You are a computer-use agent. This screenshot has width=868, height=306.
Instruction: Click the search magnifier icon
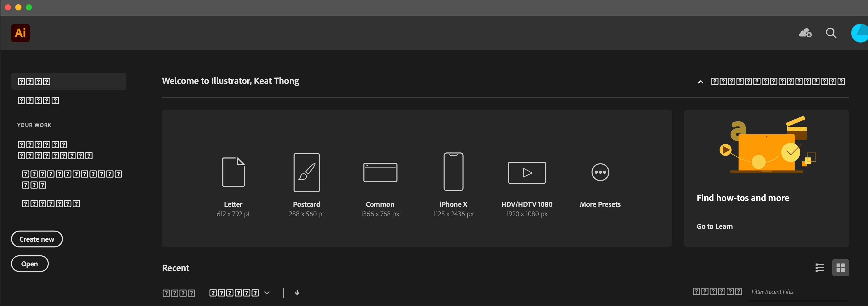click(x=831, y=33)
